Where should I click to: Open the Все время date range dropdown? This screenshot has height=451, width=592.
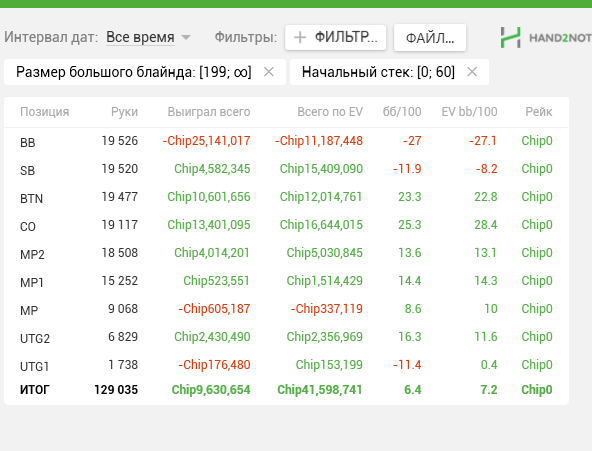140,37
